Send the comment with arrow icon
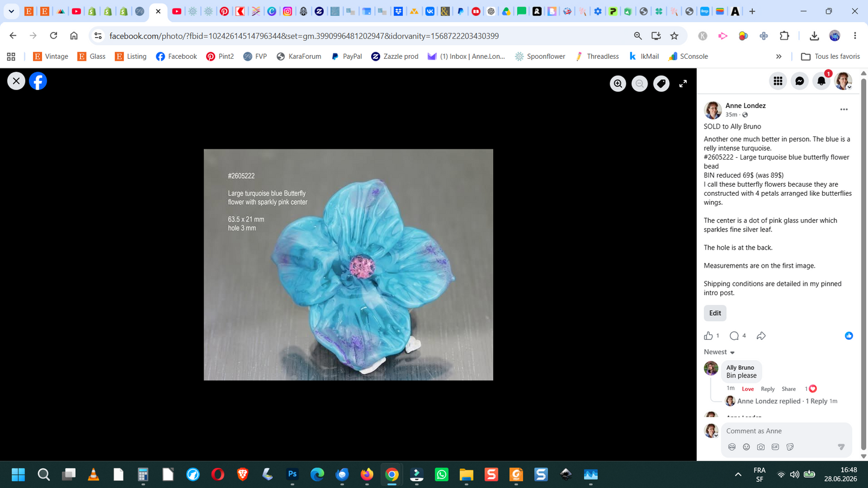This screenshot has width=868, height=488. coord(841,447)
